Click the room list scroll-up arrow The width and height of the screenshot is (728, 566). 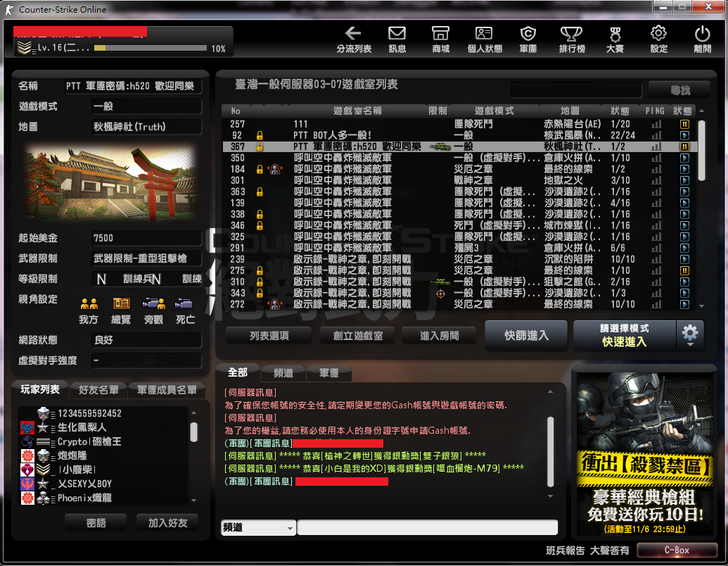coord(701,111)
